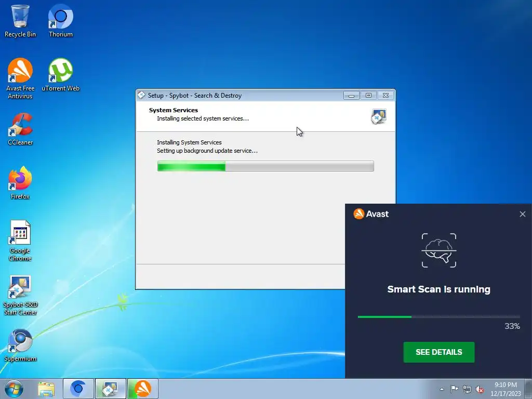Select the Avast Free Antivirus desktop icon
The image size is (532, 399).
click(20, 79)
